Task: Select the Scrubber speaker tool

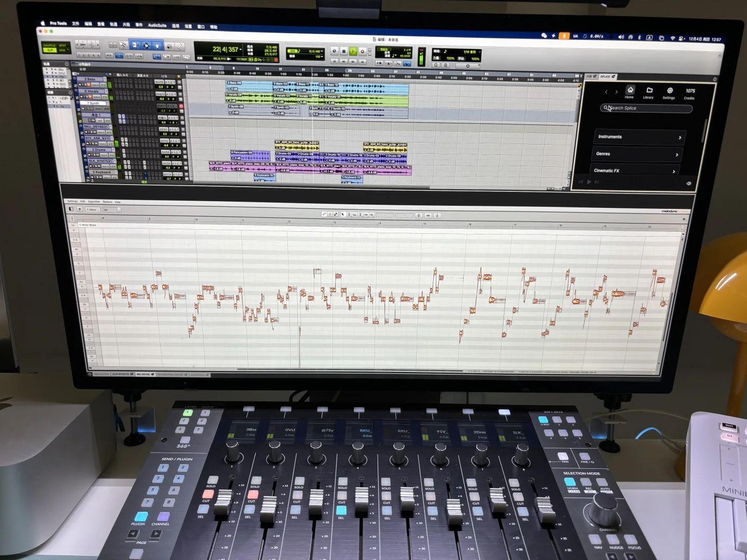Action: [x=169, y=47]
